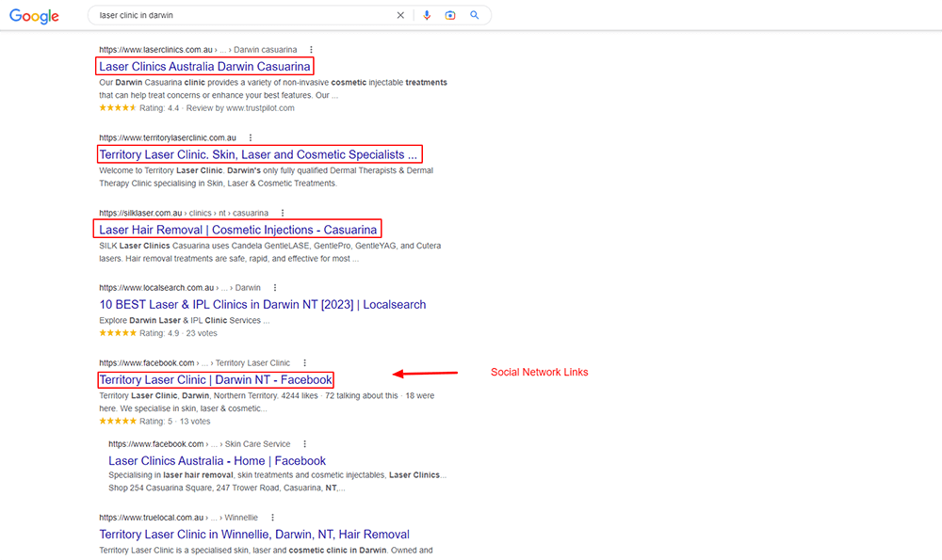Viewport: 942px width, 560px height.
Task: Click the 'Shop 254 Casuarina Square' snippet line
Action: pyautogui.click(x=226, y=488)
